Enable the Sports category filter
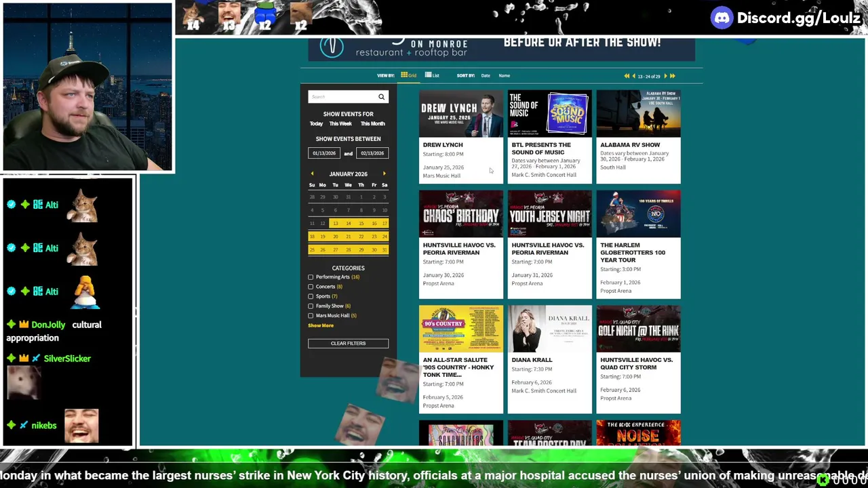Image resolution: width=868 pixels, height=488 pixels. [311, 296]
